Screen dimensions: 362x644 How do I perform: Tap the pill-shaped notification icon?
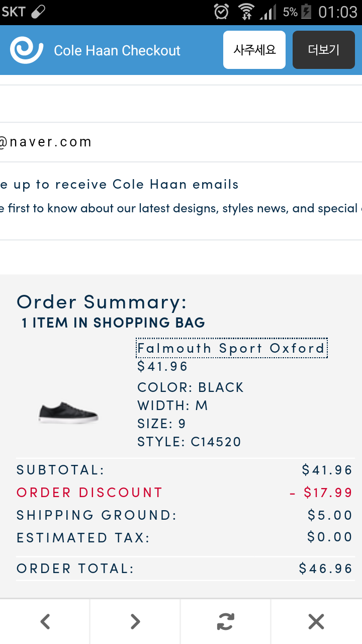point(38,12)
